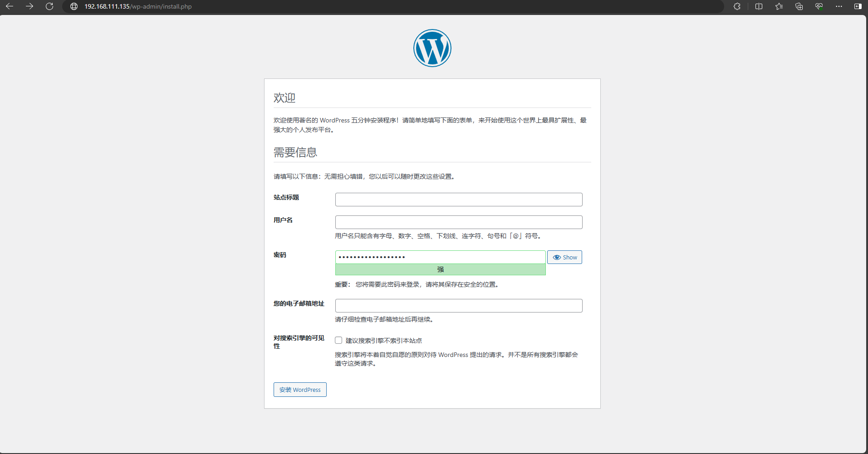Image resolution: width=868 pixels, height=454 pixels.
Task: Click the 安装 WordPress button
Action: click(300, 390)
